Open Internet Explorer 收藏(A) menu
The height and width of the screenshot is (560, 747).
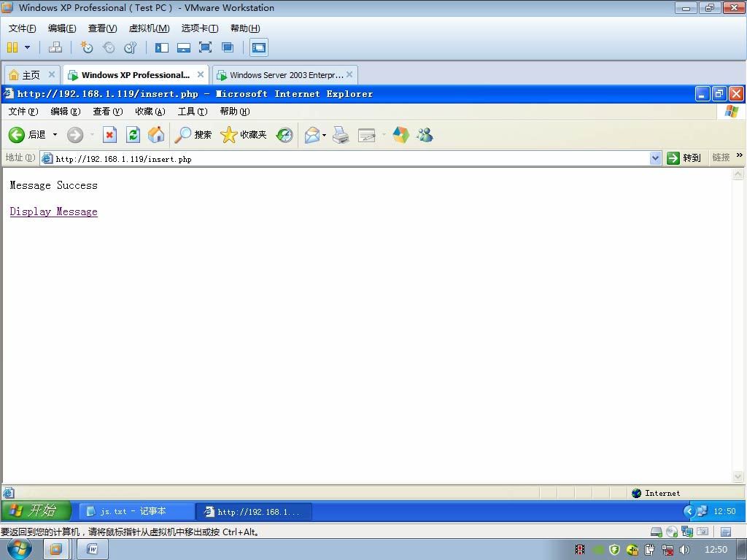(150, 112)
